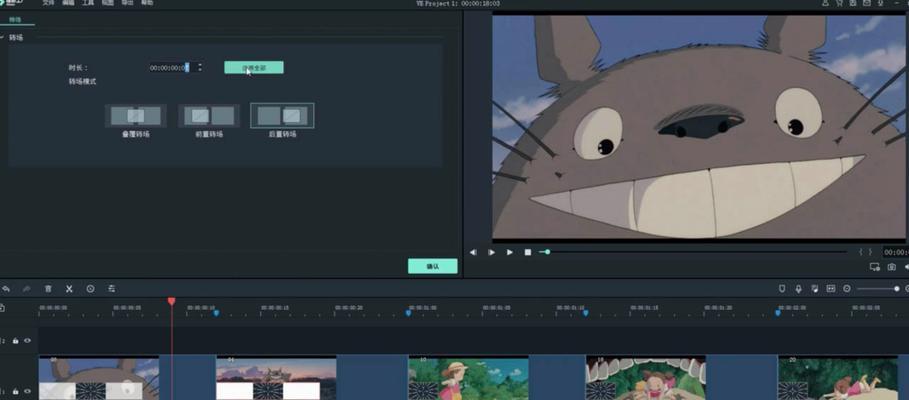Open the user account icon at top right
Viewport: 909px width, 400px height.
(826, 3)
